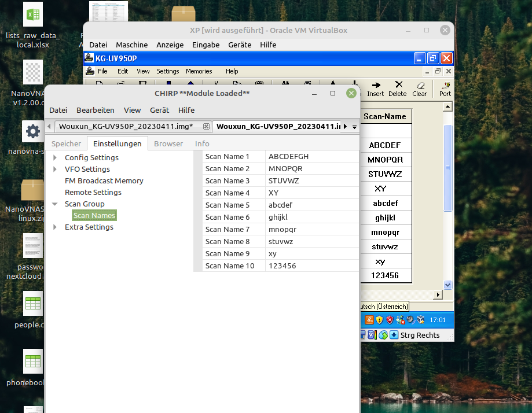Viewport: 532px width, 413px height.
Task: Collapse the Scan Group tree node
Action: tap(55, 204)
